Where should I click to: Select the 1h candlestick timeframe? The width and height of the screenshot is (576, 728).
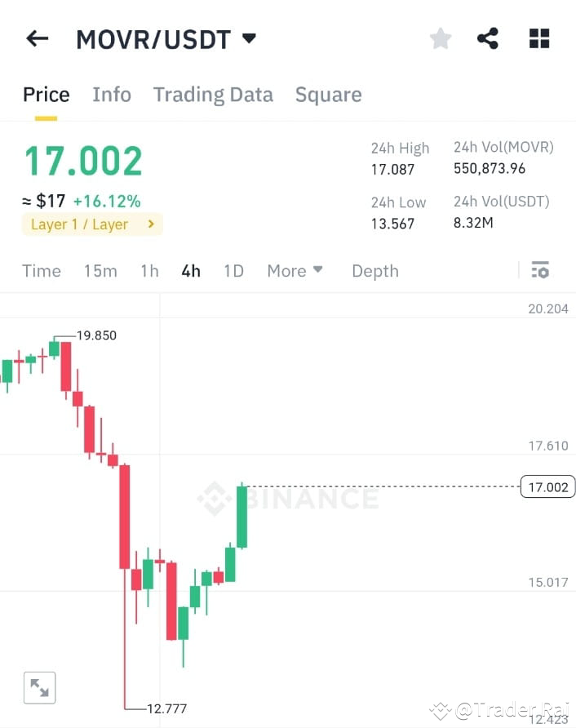point(148,270)
